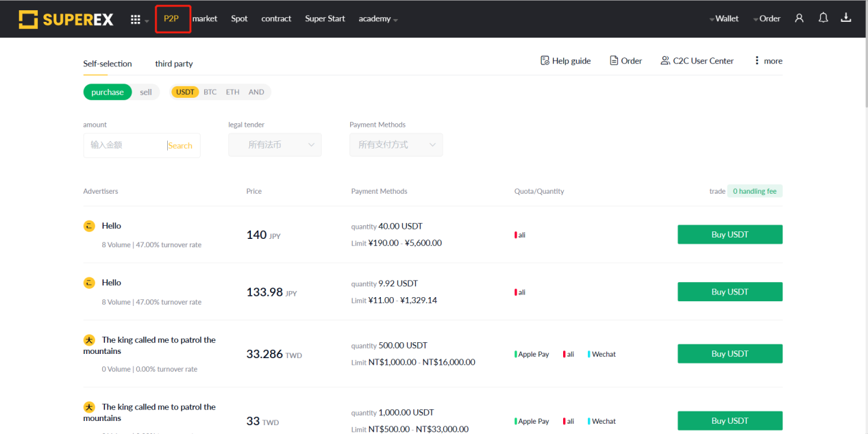The image size is (868, 434).
Task: Click avatar of Hello advertiser priced 133.98
Action: point(89,283)
